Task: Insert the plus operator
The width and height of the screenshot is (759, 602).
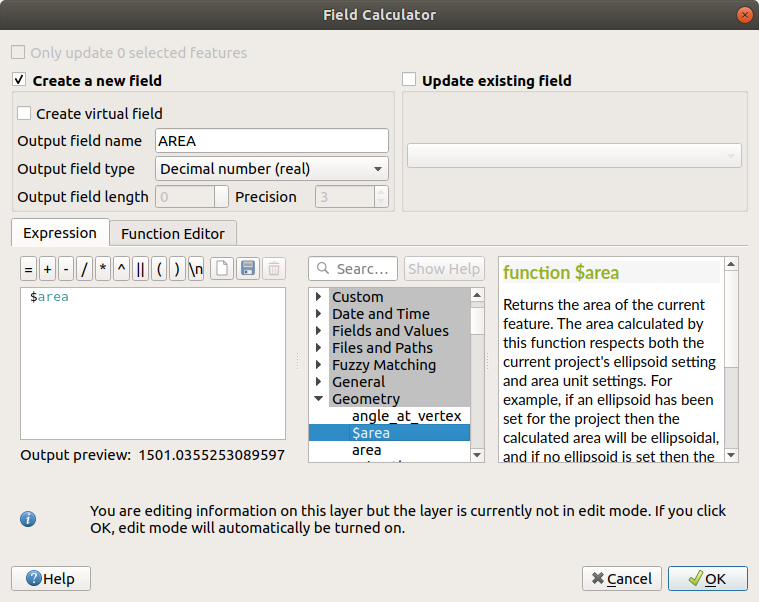Action: click(47, 269)
